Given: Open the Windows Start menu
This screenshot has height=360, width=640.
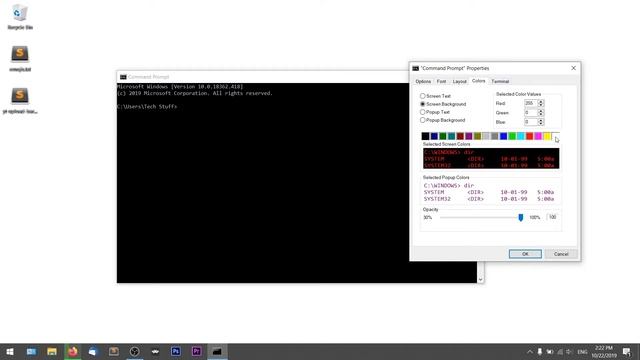Looking at the screenshot, I should tap(10, 351).
